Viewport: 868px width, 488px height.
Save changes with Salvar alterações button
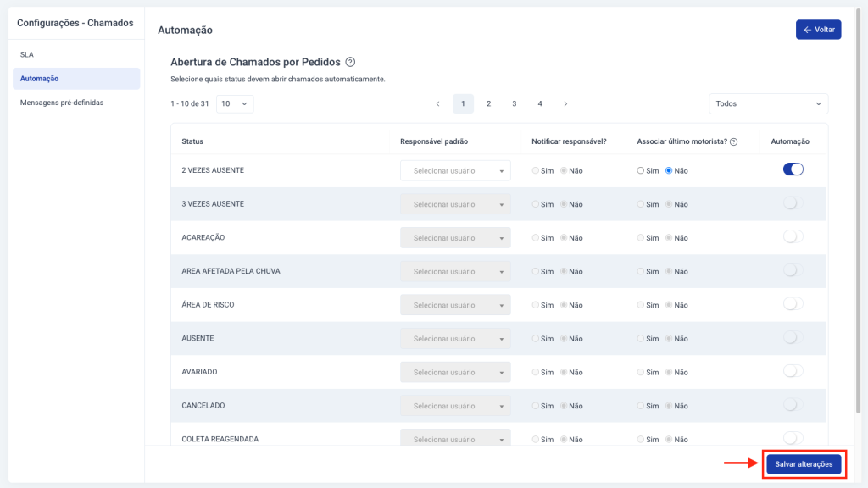tap(804, 464)
